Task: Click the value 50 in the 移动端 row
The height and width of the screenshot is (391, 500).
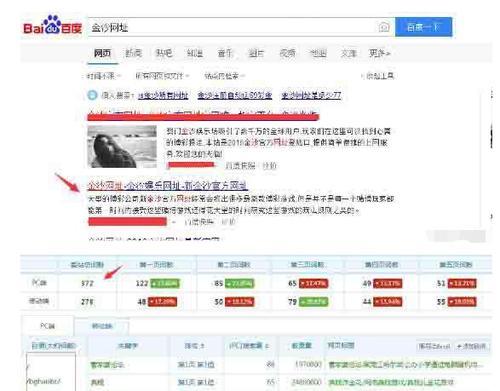Action: tap(219, 302)
